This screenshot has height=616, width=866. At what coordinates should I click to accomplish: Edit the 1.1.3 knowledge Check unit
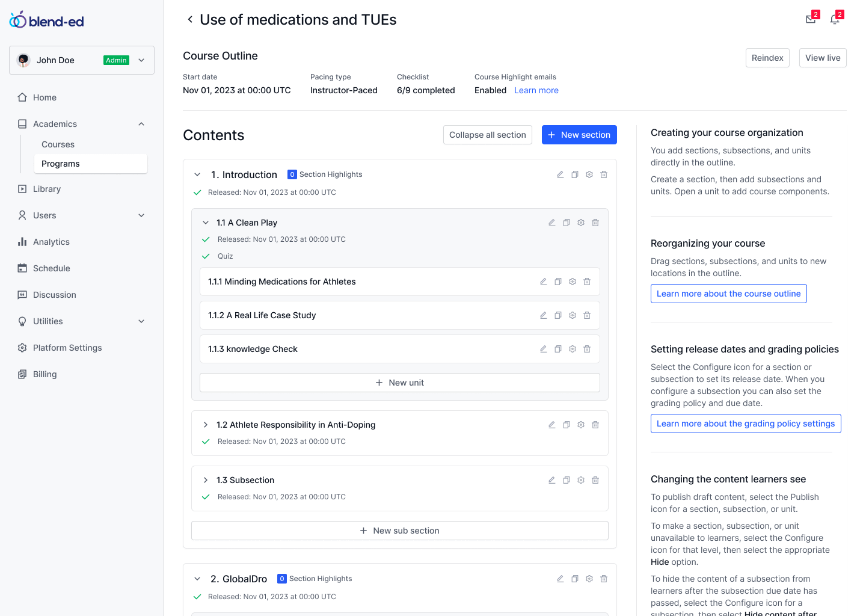(x=543, y=349)
